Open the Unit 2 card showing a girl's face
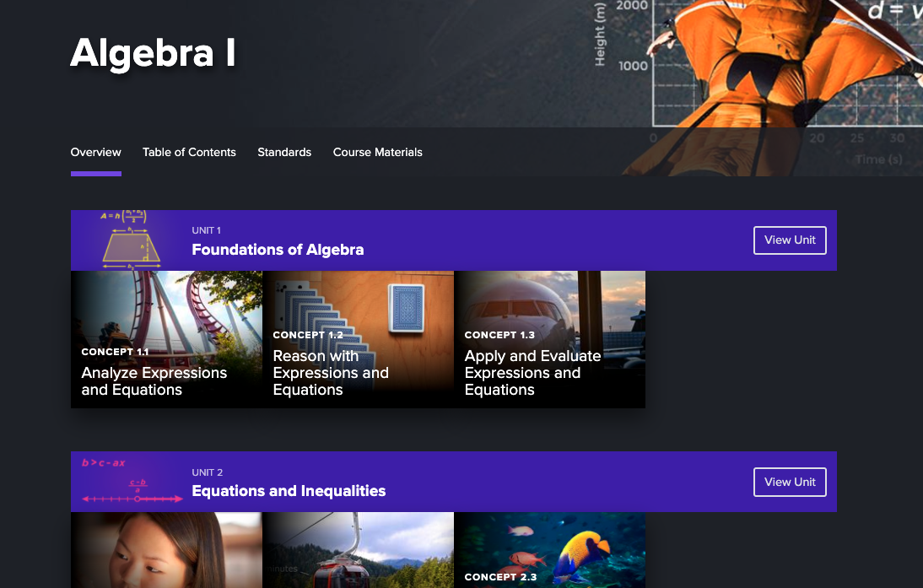923x588 pixels. [166, 550]
